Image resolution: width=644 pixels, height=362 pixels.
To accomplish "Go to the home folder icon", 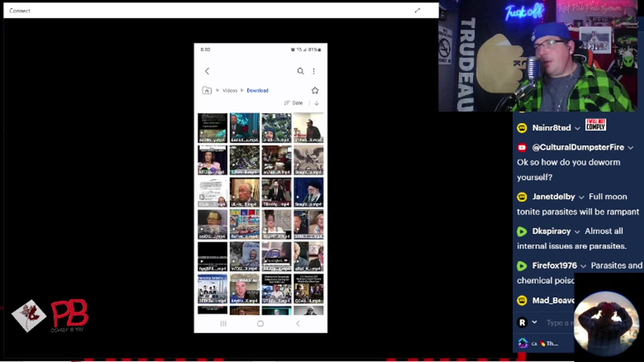I will point(207,90).
